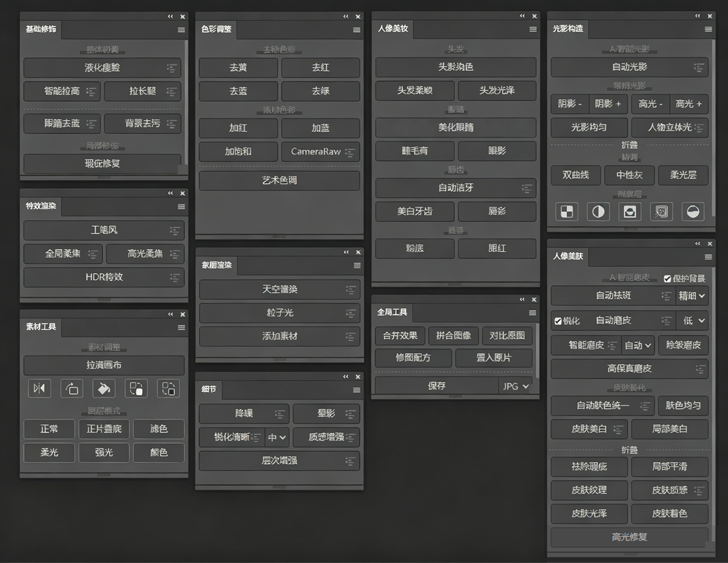Image resolution: width=728 pixels, height=563 pixels.
Task: Open the 中 dropdown next to 锐化清晰
Action: (277, 437)
